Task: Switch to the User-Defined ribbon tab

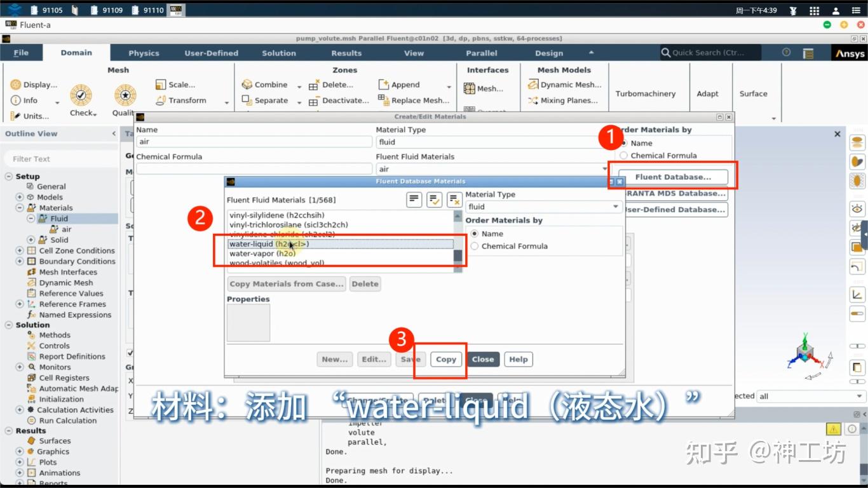Action: [212, 53]
